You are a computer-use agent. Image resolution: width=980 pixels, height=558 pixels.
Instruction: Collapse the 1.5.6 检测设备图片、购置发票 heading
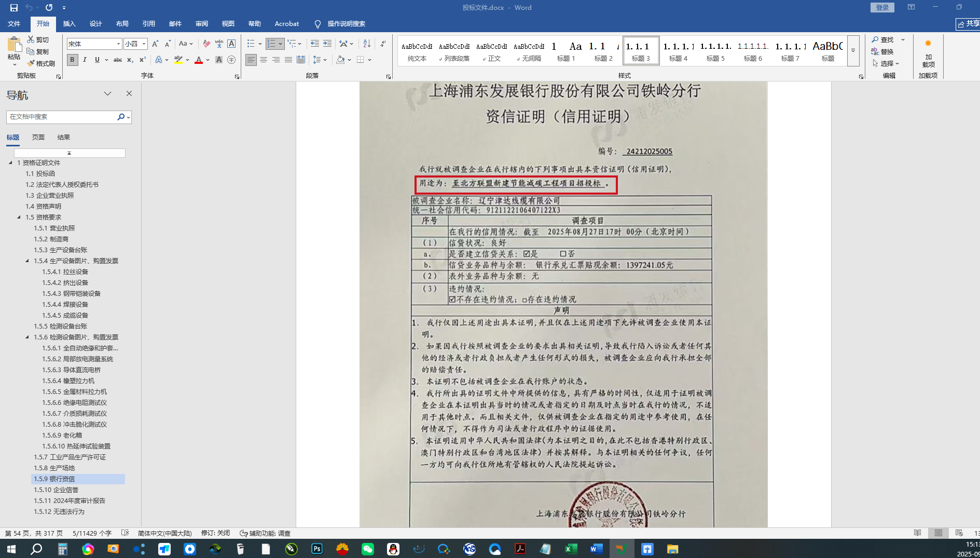27,337
